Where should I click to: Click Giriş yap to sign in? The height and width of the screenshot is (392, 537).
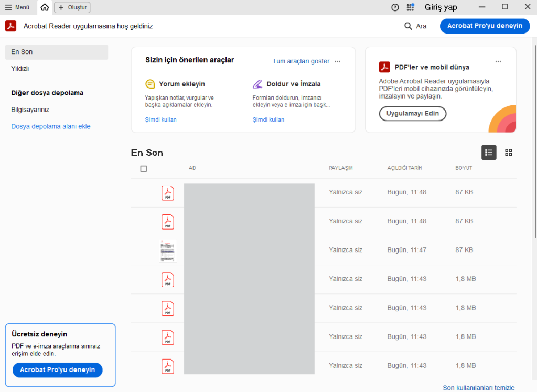(441, 7)
